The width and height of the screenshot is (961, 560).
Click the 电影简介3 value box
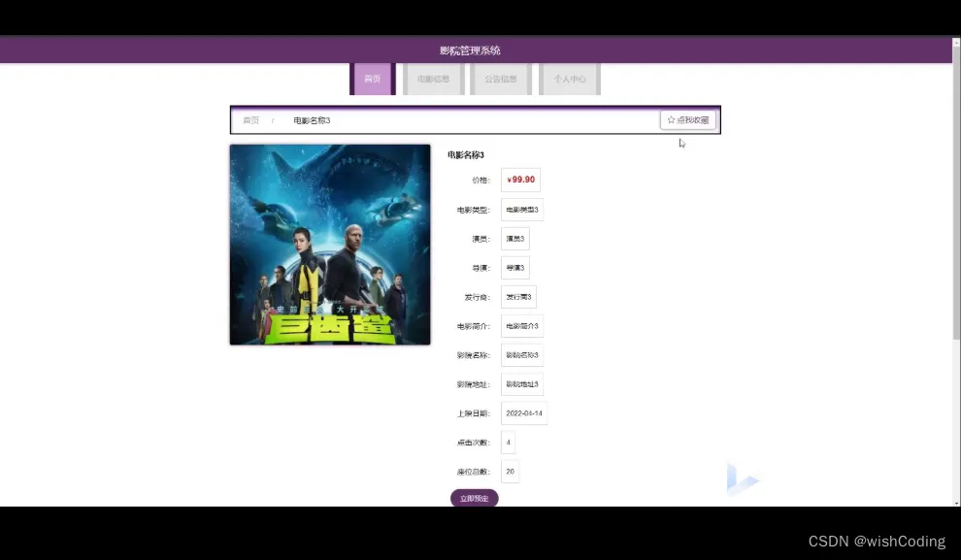click(x=521, y=326)
